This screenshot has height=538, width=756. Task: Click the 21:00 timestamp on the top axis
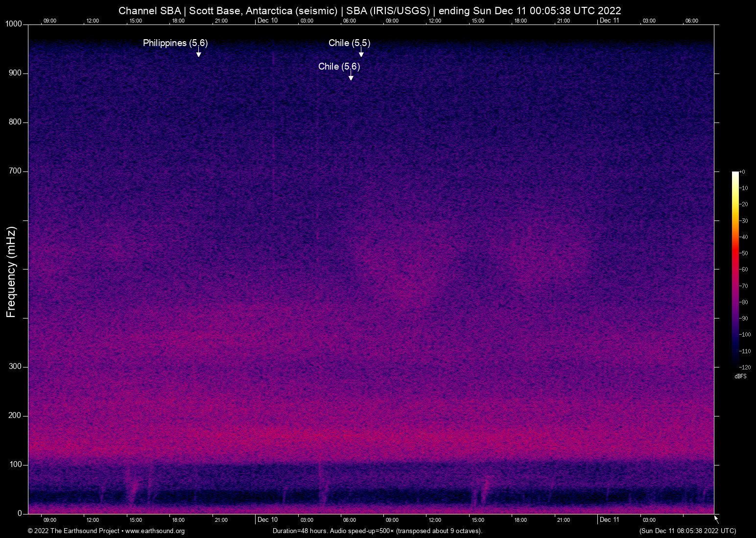tap(221, 21)
